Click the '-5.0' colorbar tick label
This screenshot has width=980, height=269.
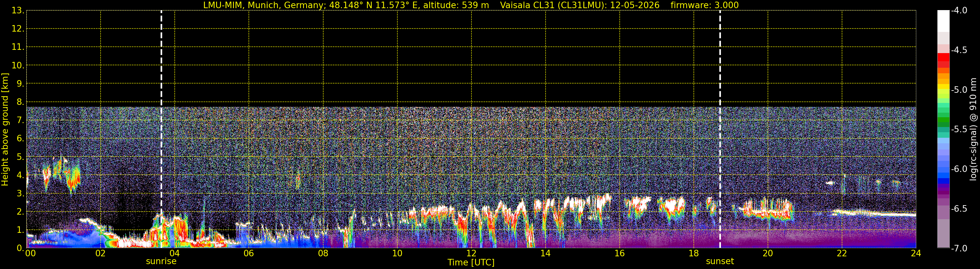(x=959, y=90)
